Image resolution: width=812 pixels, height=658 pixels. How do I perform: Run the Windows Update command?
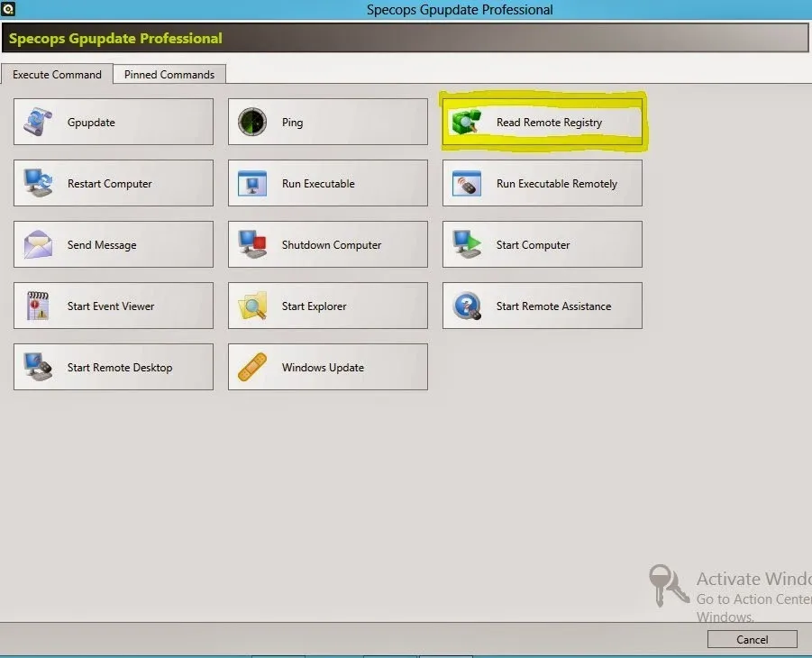point(328,367)
